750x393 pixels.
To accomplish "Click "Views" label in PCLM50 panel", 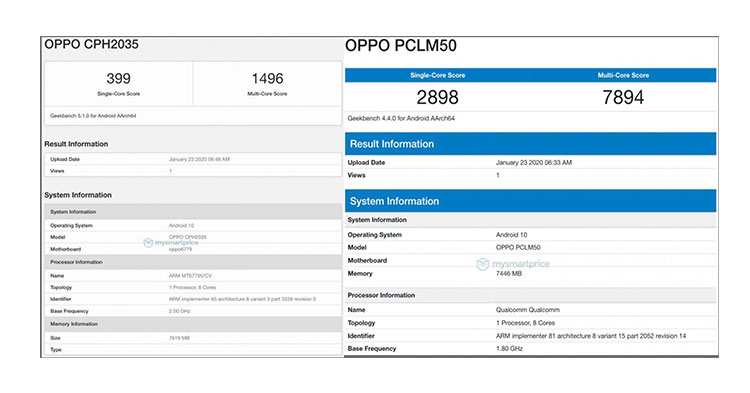I will click(356, 175).
